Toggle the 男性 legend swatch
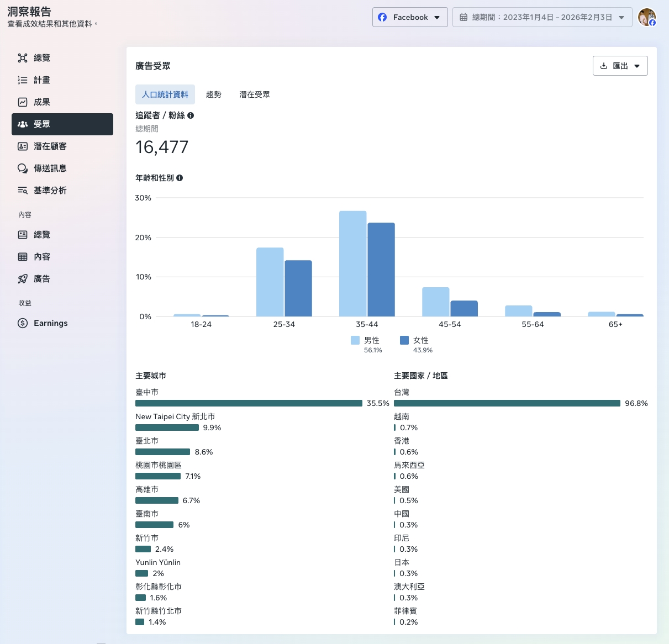This screenshot has height=644, width=669. 355,340
